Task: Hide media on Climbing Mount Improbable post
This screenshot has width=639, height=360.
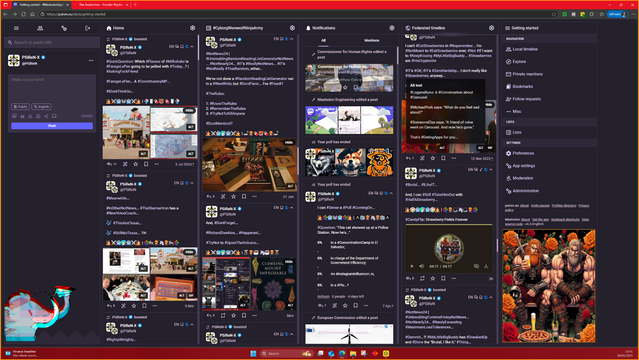Action: (289, 261)
